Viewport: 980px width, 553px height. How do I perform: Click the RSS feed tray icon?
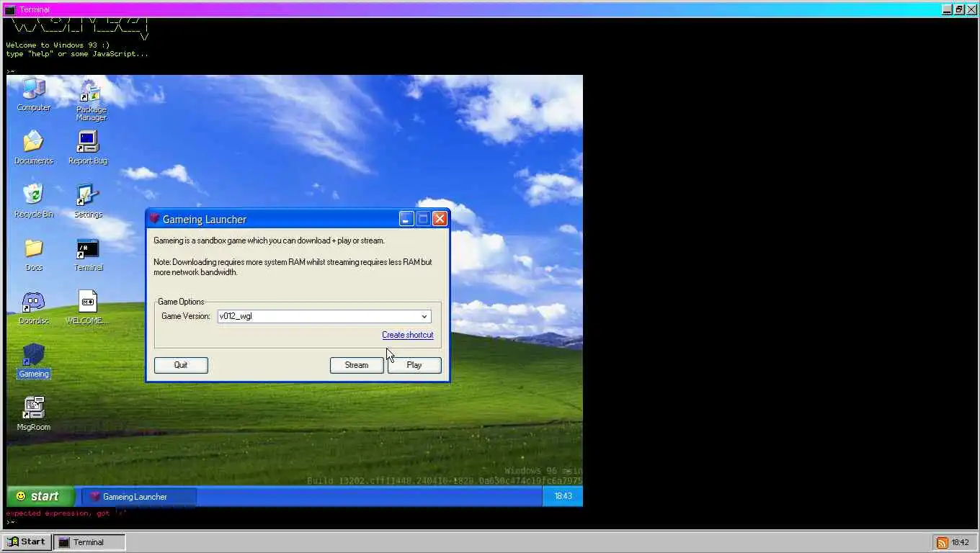pyautogui.click(x=942, y=542)
